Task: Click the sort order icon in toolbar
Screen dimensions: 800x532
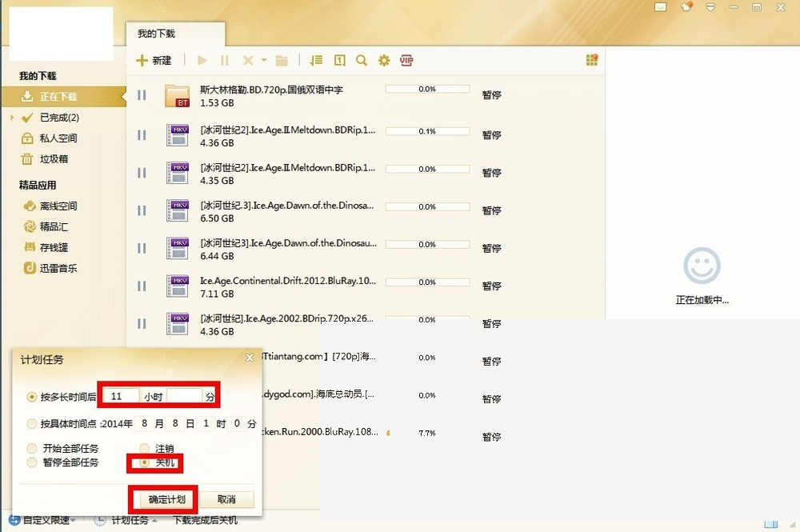Action: coord(316,61)
